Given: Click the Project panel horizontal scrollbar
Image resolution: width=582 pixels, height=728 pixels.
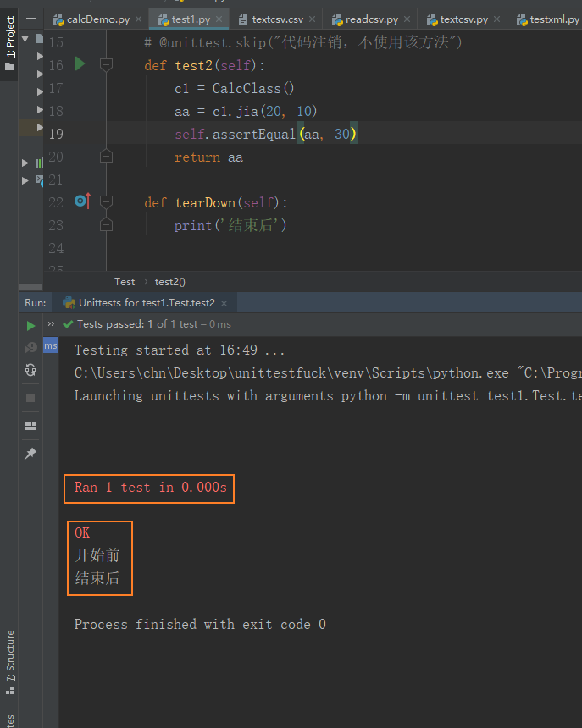Looking at the screenshot, I should (30, 286).
